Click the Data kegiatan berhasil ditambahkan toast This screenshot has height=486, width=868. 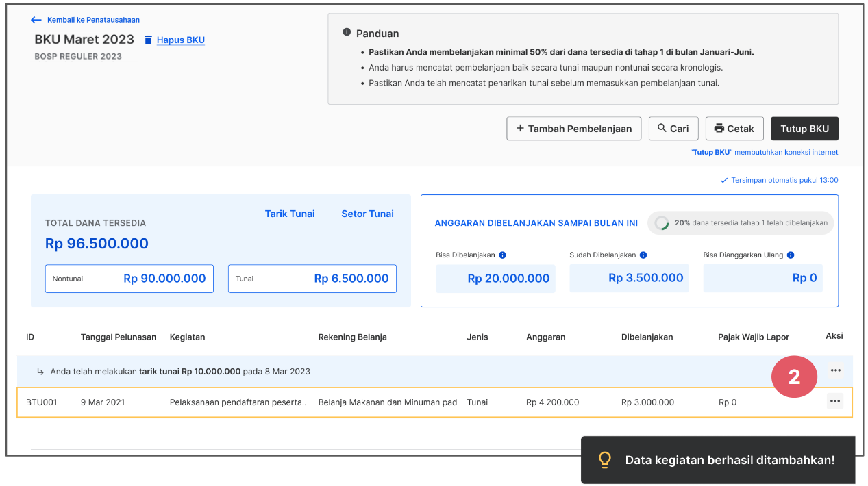click(718, 460)
